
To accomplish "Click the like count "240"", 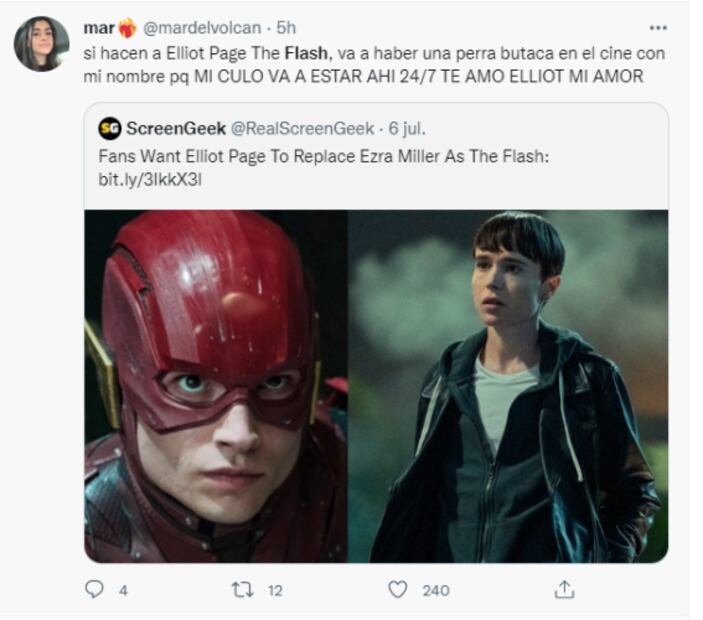I will (435, 591).
